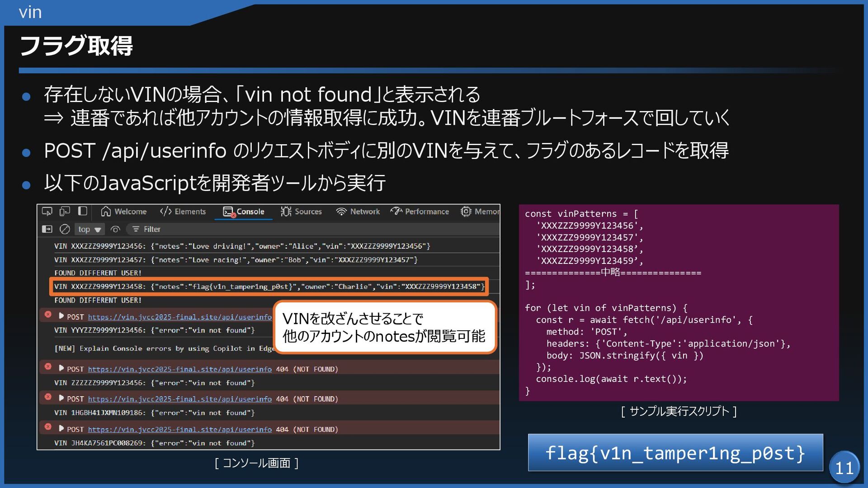Click the Sources bug icon

click(286, 211)
